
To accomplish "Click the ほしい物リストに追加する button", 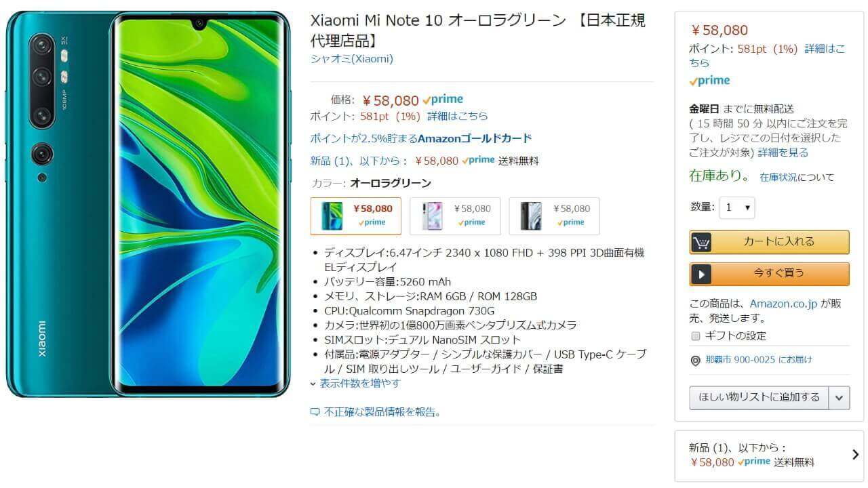I will click(759, 398).
